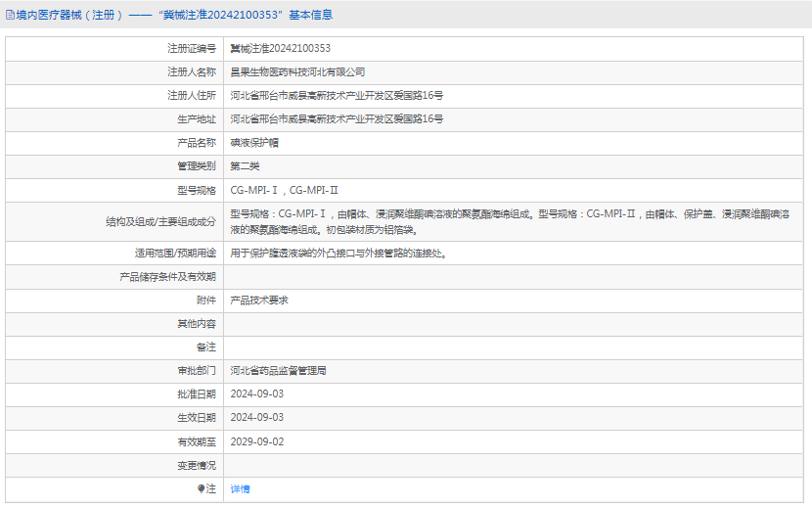This screenshot has width=812, height=509.
Task: Click the 管理类别 label
Action: pyautogui.click(x=197, y=165)
